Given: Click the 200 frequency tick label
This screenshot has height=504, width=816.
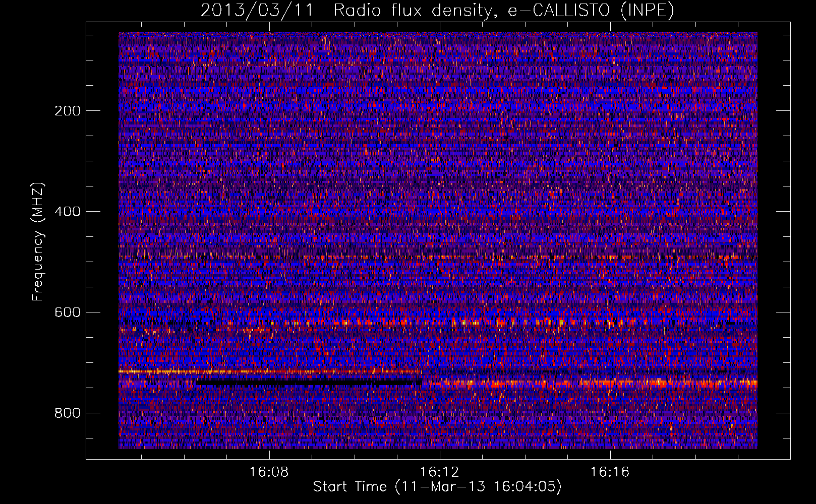Looking at the screenshot, I should (68, 111).
